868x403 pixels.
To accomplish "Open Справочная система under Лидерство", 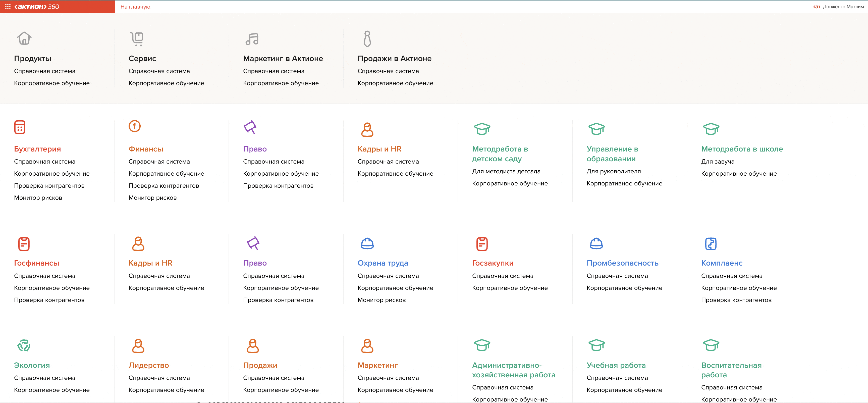I will 159,378.
